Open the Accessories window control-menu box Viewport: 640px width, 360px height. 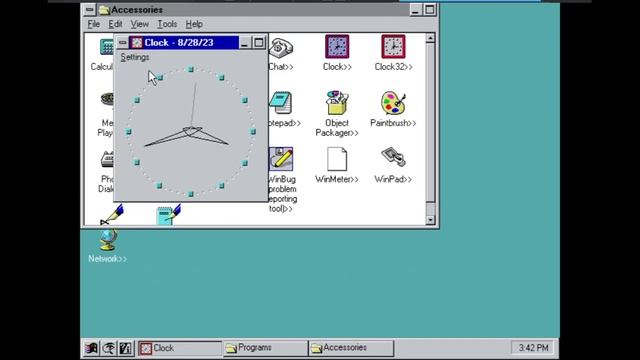coord(89,10)
